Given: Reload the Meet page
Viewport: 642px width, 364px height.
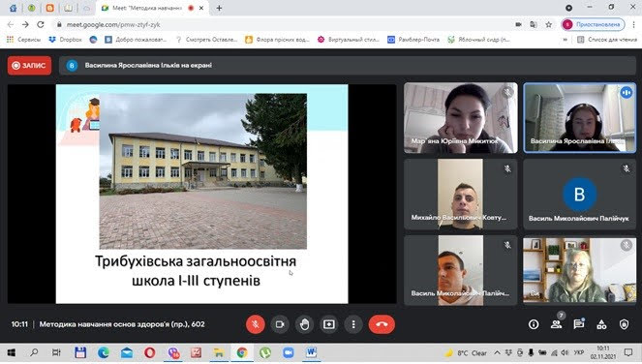Looking at the screenshot, I should tap(41, 24).
